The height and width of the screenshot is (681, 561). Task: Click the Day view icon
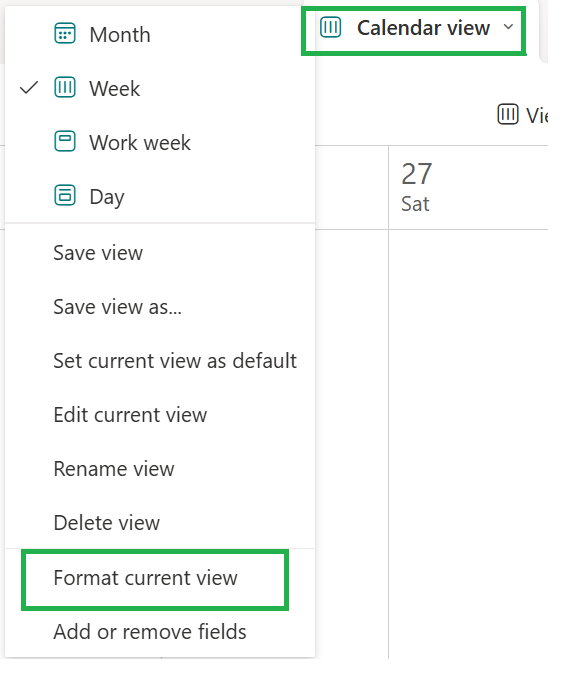coord(65,195)
